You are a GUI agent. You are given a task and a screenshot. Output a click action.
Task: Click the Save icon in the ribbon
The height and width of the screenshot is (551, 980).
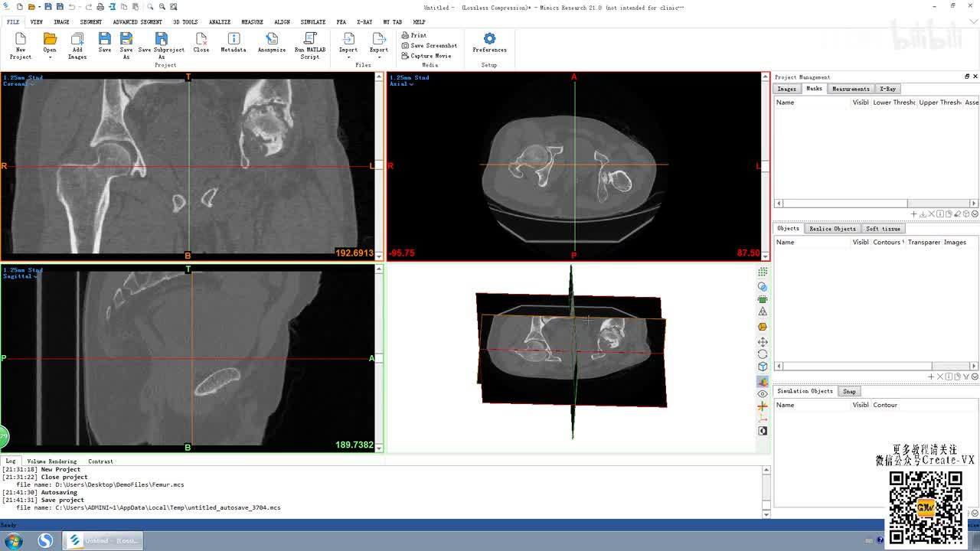105,39
